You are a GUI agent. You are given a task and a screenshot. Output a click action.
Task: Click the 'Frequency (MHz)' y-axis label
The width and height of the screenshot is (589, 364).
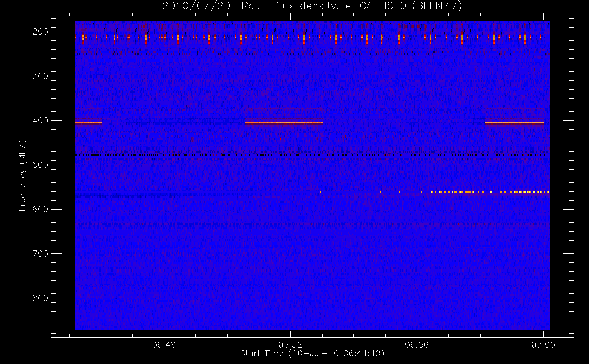coord(23,175)
